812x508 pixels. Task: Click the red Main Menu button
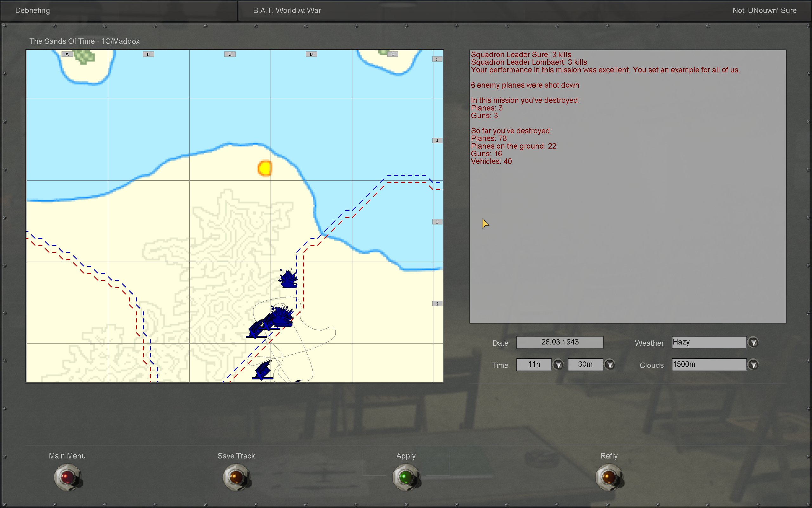point(68,477)
